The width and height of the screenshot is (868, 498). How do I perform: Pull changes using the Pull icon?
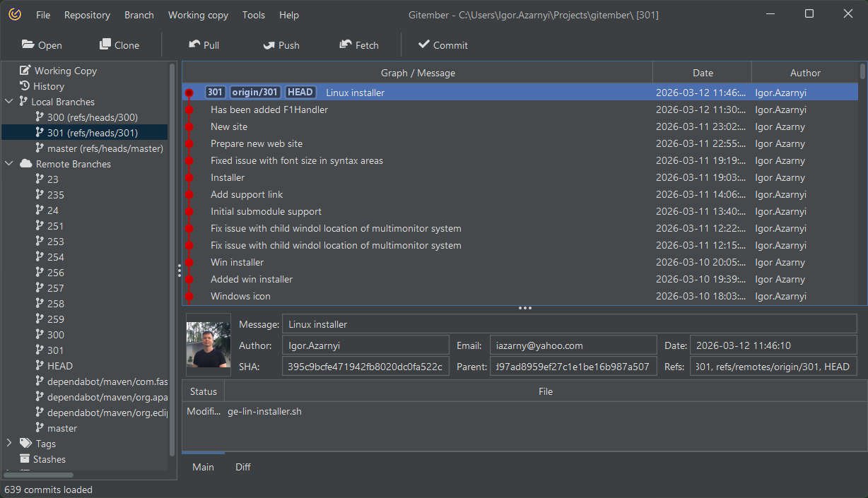pyautogui.click(x=194, y=45)
